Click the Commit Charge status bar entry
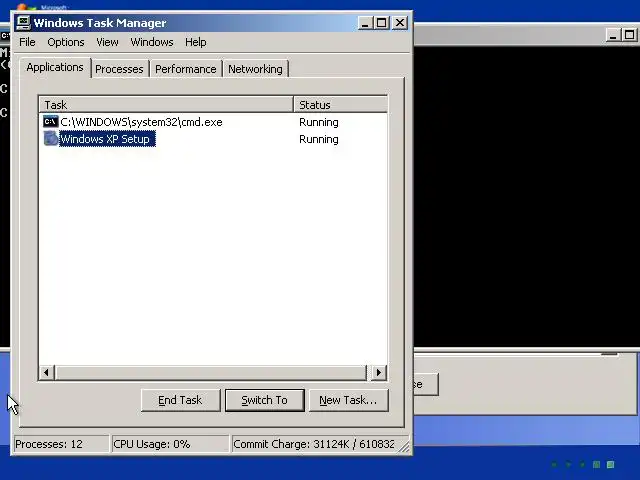Image resolution: width=640 pixels, height=480 pixels. coord(314,444)
